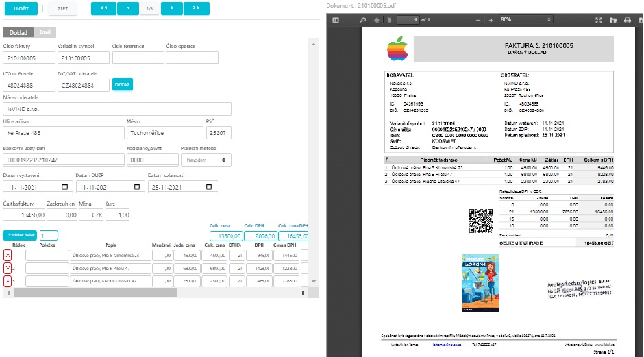Click the Uložit save button
644x357 pixels.
pyautogui.click(x=19, y=9)
